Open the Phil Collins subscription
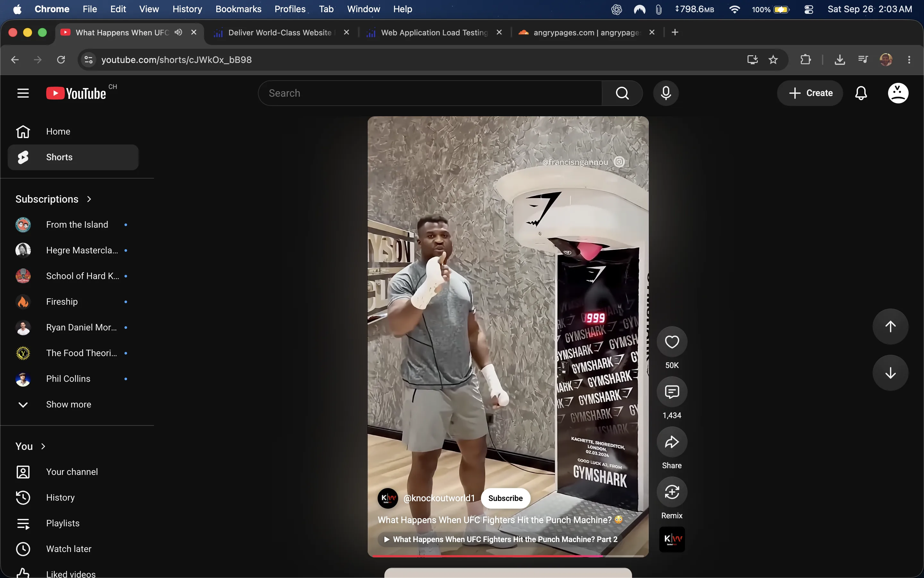Image resolution: width=924 pixels, height=578 pixels. (x=73, y=379)
